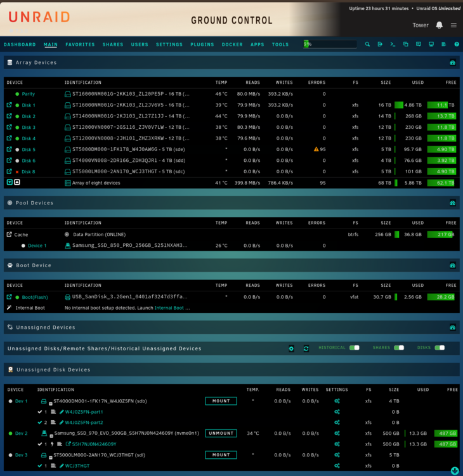
Task: Click the Array Devices dashboard icon
Action: point(453,63)
